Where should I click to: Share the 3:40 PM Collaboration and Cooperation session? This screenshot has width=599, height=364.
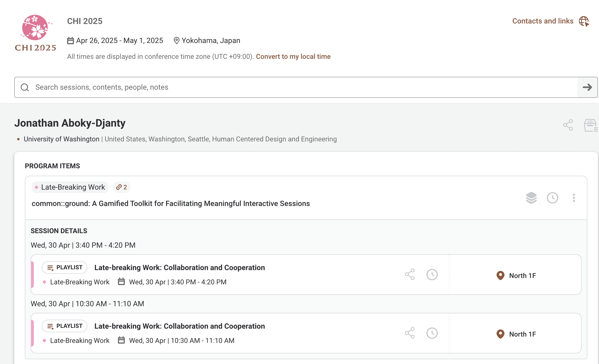tap(410, 275)
